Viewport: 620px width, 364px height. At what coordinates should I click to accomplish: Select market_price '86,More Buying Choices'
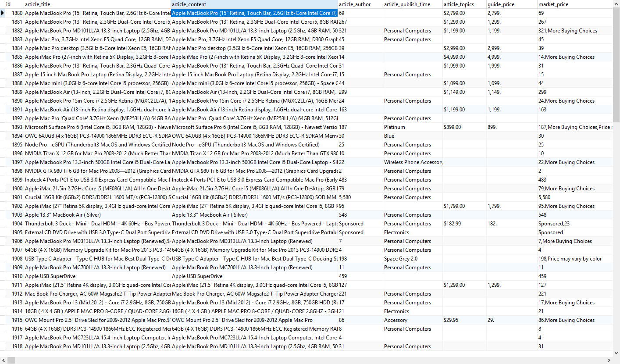tap(575, 320)
